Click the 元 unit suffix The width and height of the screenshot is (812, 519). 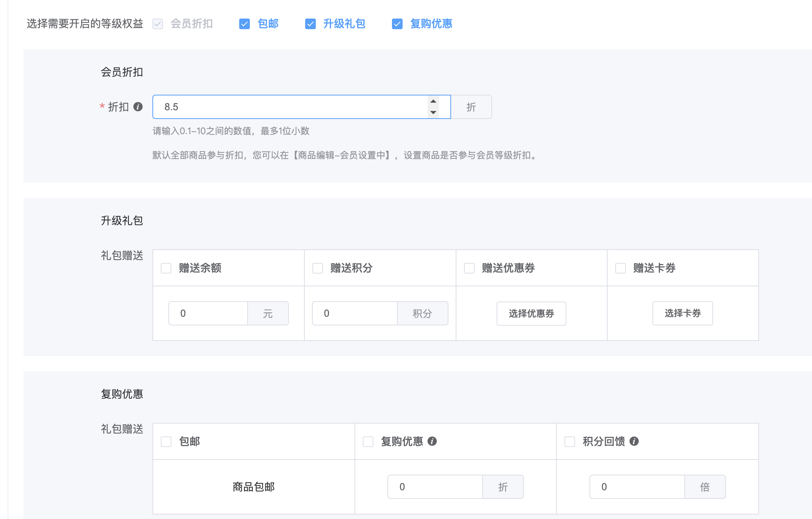268,313
